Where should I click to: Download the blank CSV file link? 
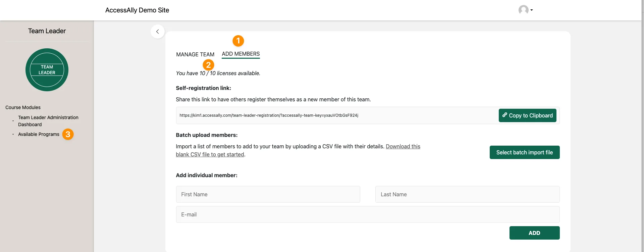(x=402, y=147)
